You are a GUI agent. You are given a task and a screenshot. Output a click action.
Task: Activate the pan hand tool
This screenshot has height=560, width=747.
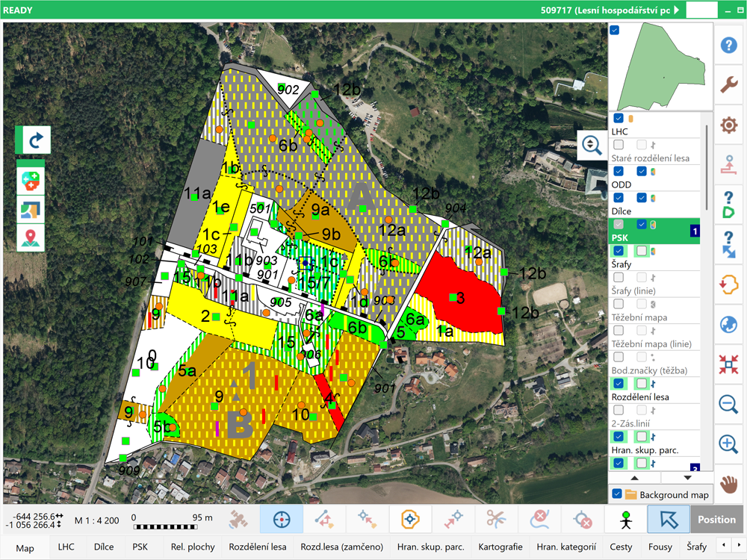[728, 485]
